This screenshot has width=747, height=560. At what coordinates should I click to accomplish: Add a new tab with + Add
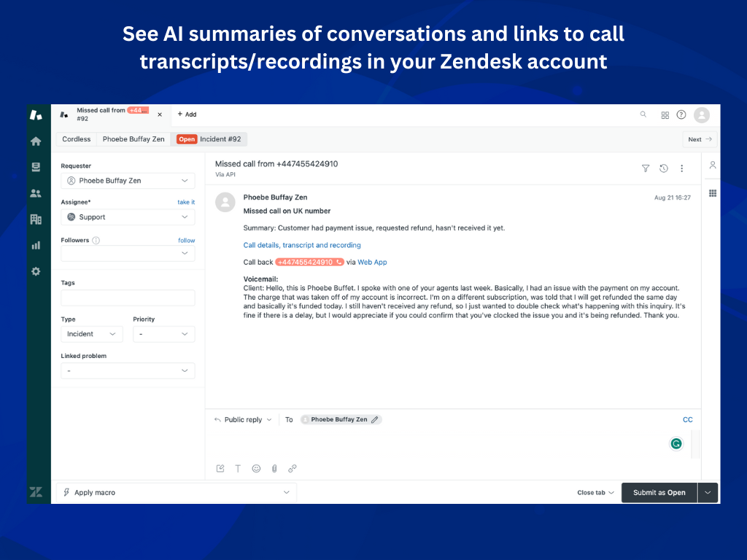[187, 114]
